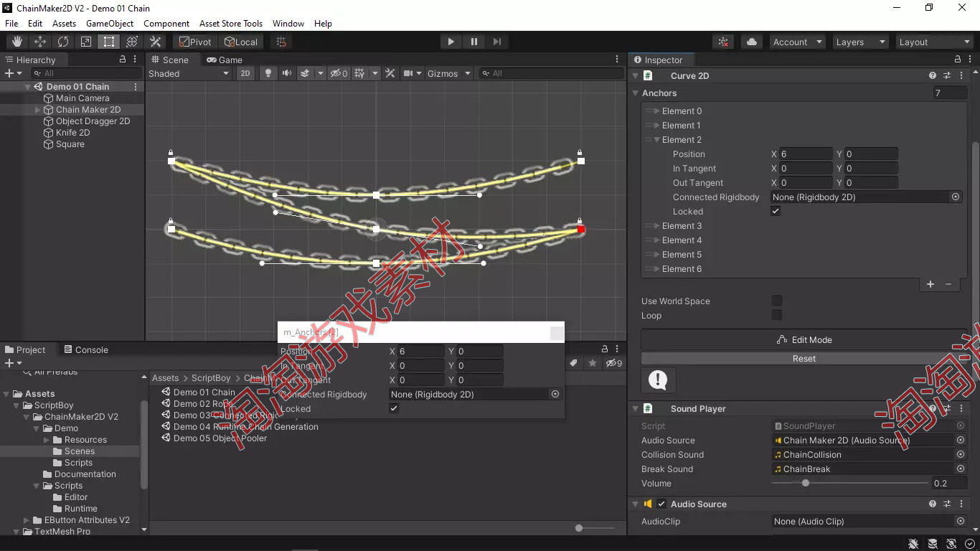
Task: Toggle Local handle rotation
Action: point(240,42)
